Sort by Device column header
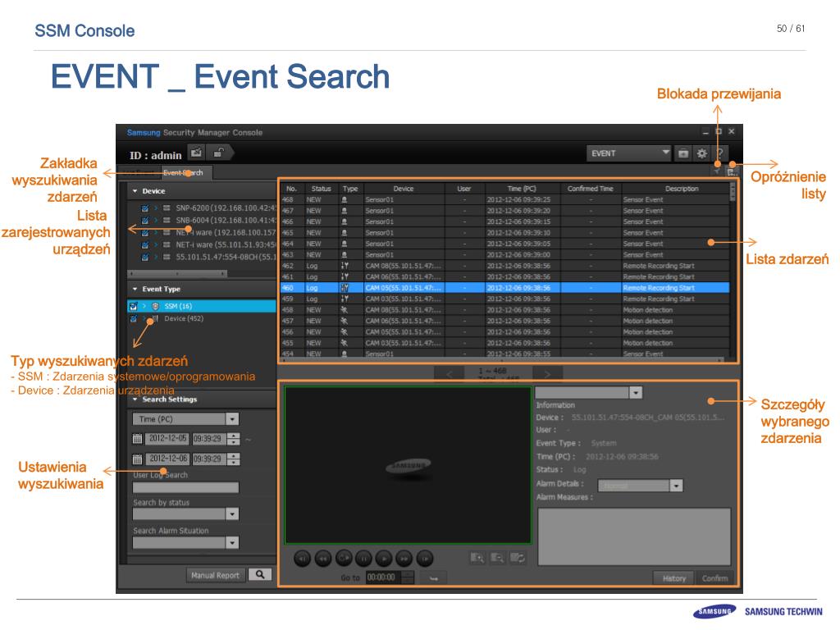This screenshot has height=630, width=840. point(404,189)
